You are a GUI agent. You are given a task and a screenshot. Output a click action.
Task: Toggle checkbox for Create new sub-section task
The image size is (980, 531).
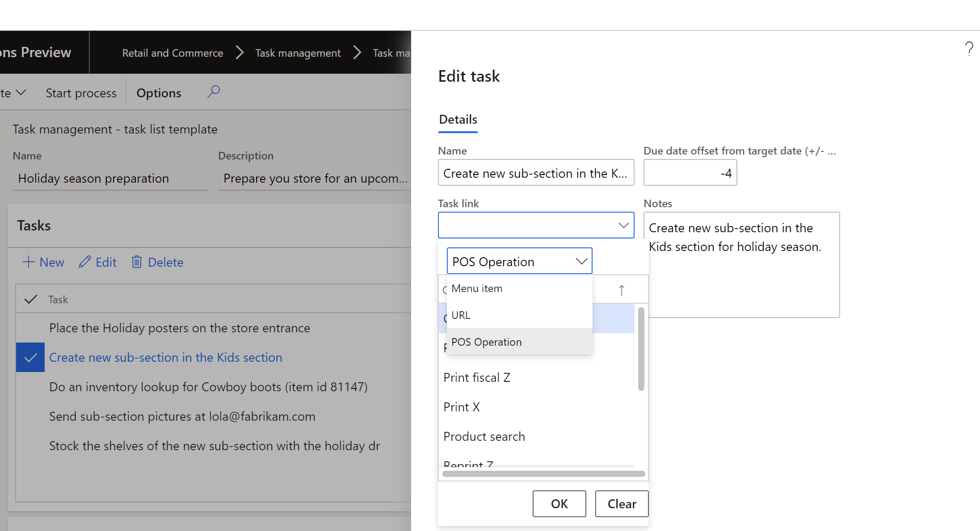(30, 357)
